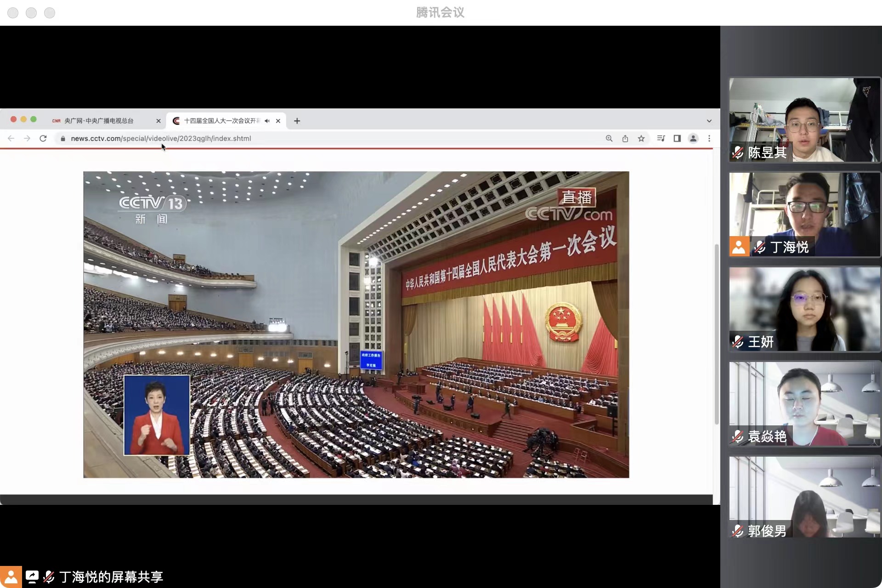The width and height of the screenshot is (882, 588).
Task: Click muted microphone icon beside 丁海悦
Action: [760, 247]
